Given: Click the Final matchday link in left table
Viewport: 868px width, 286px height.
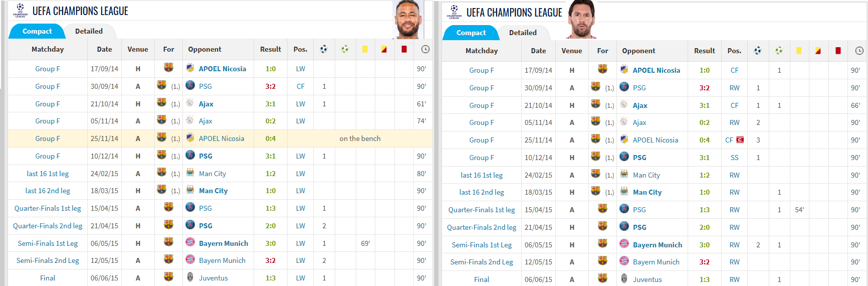Looking at the screenshot, I should coord(48,278).
